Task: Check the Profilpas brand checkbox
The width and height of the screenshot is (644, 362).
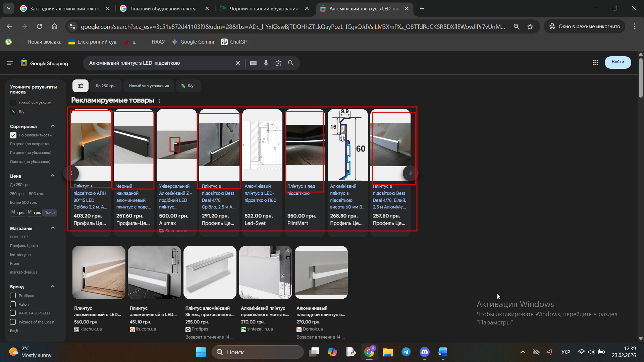Action: coord(13,296)
